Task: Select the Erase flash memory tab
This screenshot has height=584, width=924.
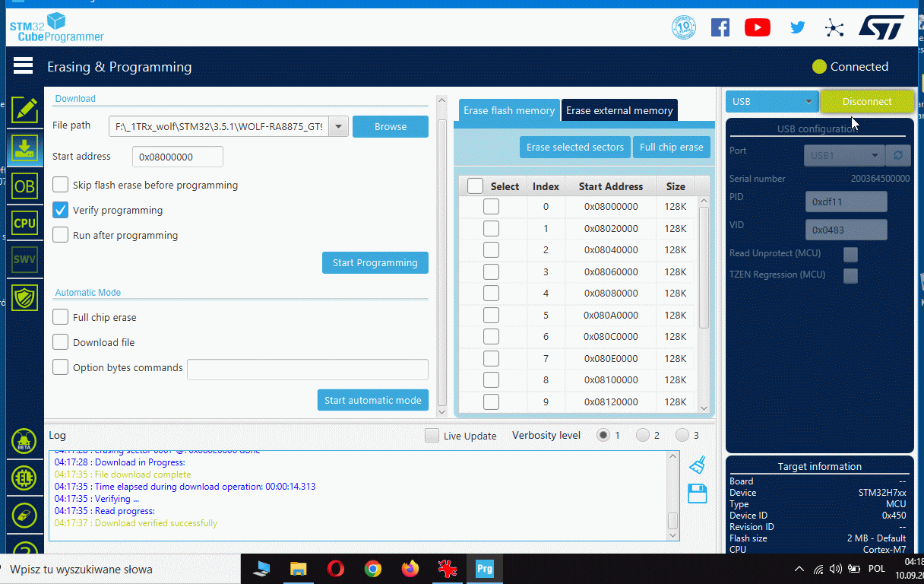Action: 508,110
